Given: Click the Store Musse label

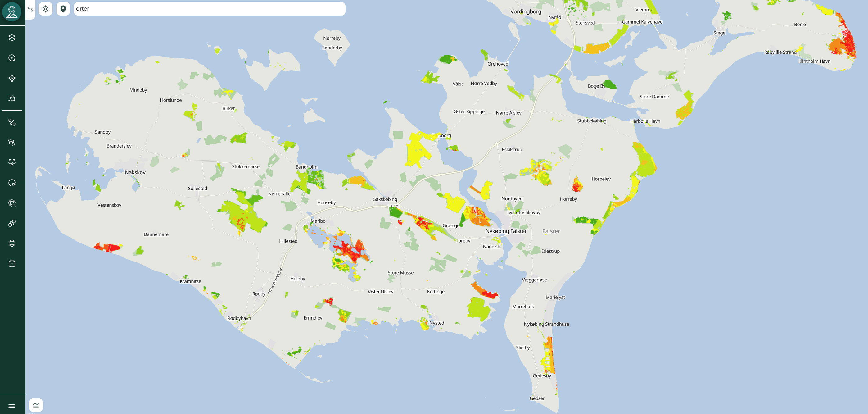Looking at the screenshot, I should (x=401, y=273).
